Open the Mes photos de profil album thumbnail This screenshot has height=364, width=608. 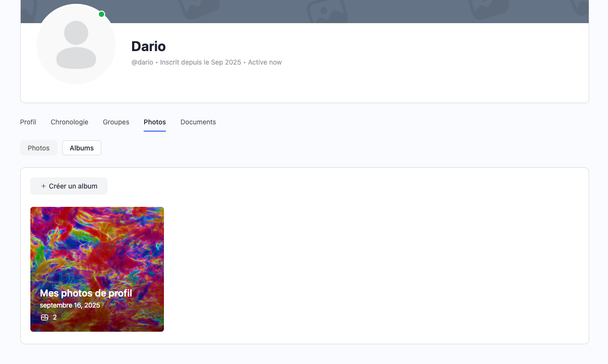(97, 246)
